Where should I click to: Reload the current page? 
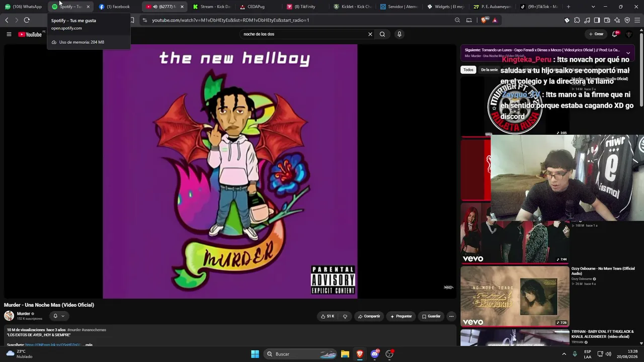[x=27, y=20]
